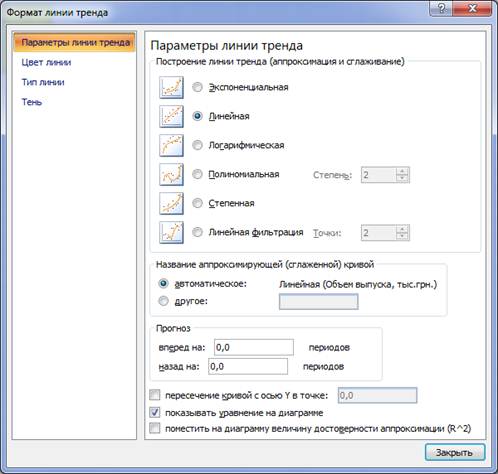The width and height of the screenshot is (498, 474).
Task: Switch to Тень category
Action: (x=32, y=102)
